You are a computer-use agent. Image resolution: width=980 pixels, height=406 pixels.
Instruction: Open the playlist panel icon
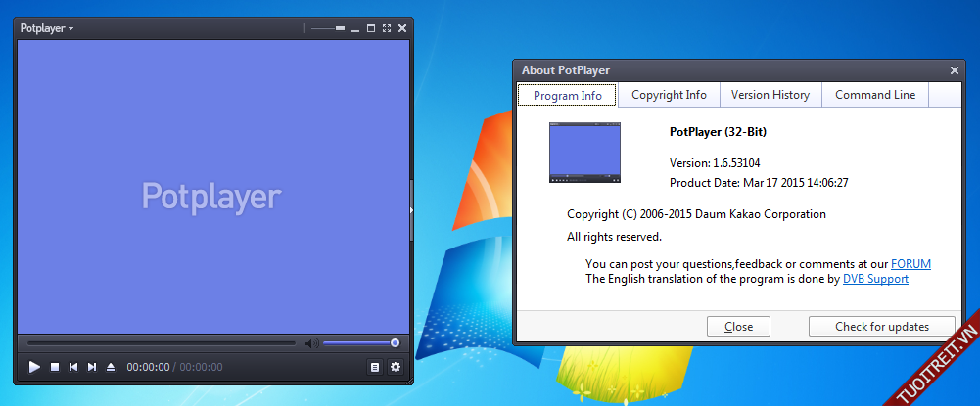point(375,367)
